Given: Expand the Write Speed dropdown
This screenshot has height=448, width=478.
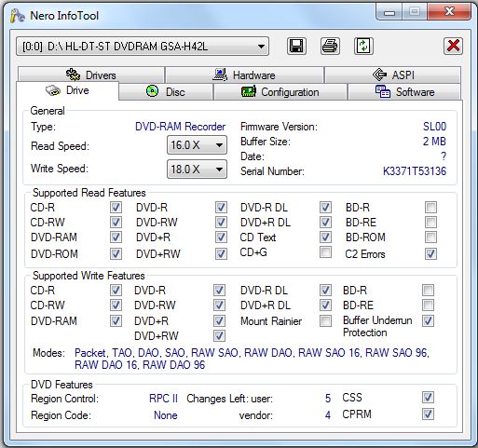Looking at the screenshot, I should 197,170.
